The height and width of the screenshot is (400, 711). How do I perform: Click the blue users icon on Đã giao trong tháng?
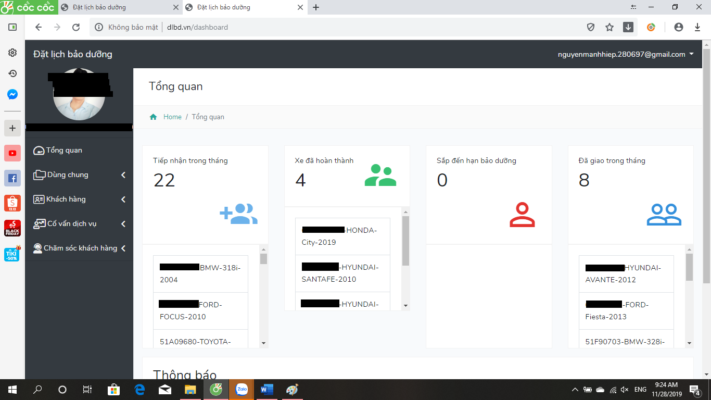[x=664, y=213]
